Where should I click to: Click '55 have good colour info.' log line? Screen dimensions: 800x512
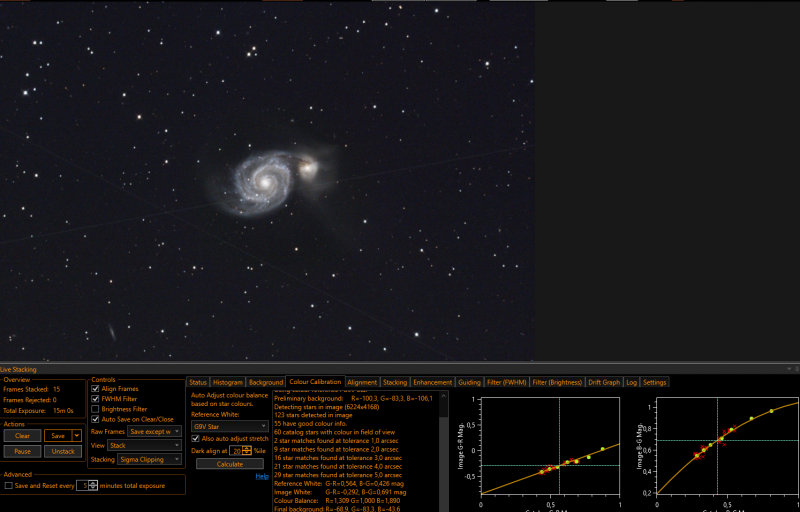coord(310,423)
